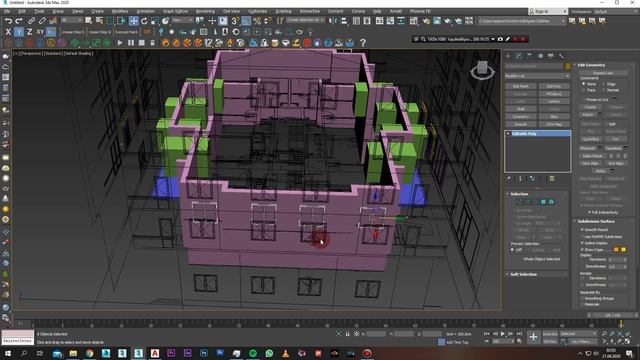Open the reference coordinate system dropdown
The width and height of the screenshot is (640, 360).
[182, 20]
